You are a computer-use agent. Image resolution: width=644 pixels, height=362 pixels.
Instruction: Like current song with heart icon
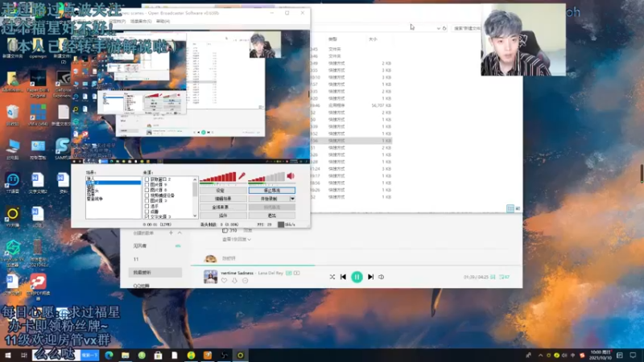pos(224,281)
